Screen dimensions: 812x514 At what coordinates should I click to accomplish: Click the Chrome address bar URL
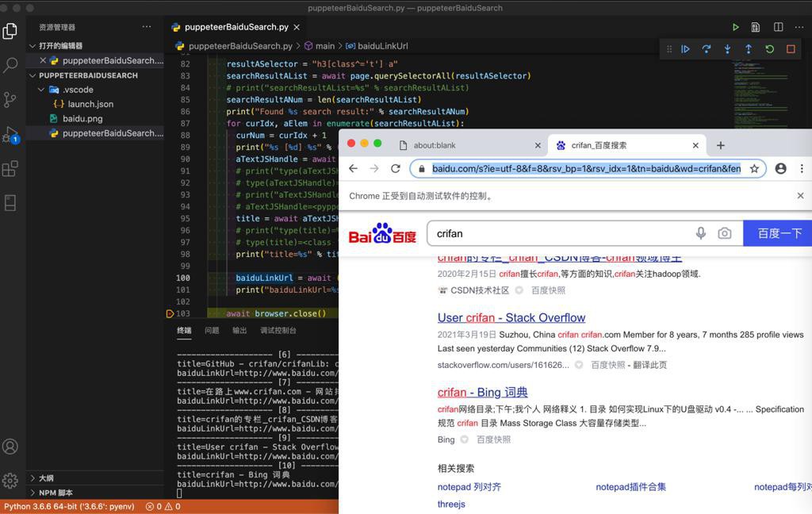click(x=586, y=168)
